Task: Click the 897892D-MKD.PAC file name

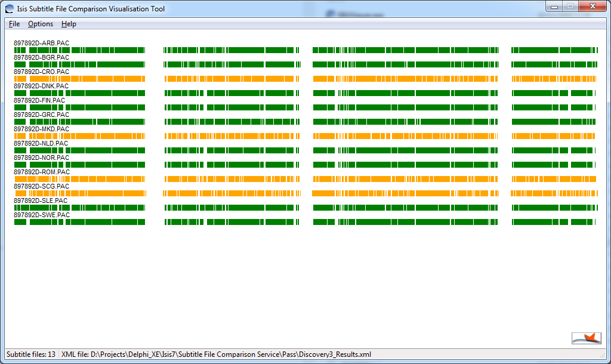Action: (41, 129)
